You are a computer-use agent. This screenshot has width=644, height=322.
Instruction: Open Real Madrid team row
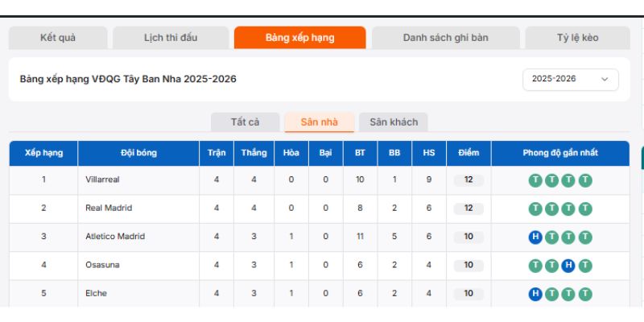pos(109,208)
